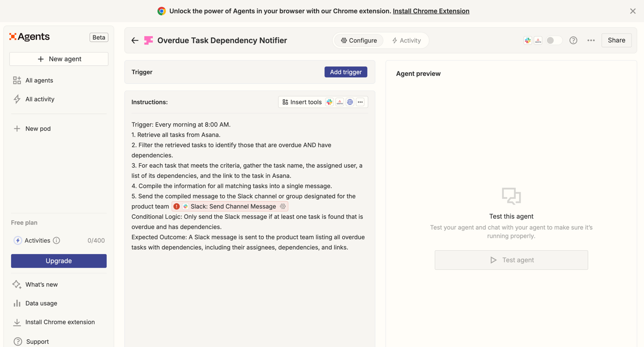
Task: Click the Agent preview heading
Action: (x=418, y=74)
